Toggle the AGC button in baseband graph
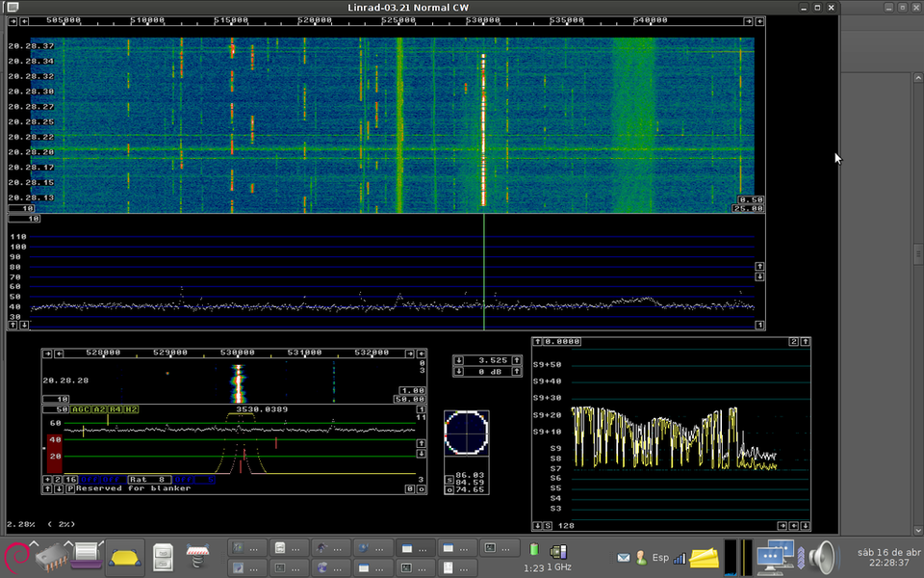Viewport: 924px width, 578px height. (x=81, y=409)
